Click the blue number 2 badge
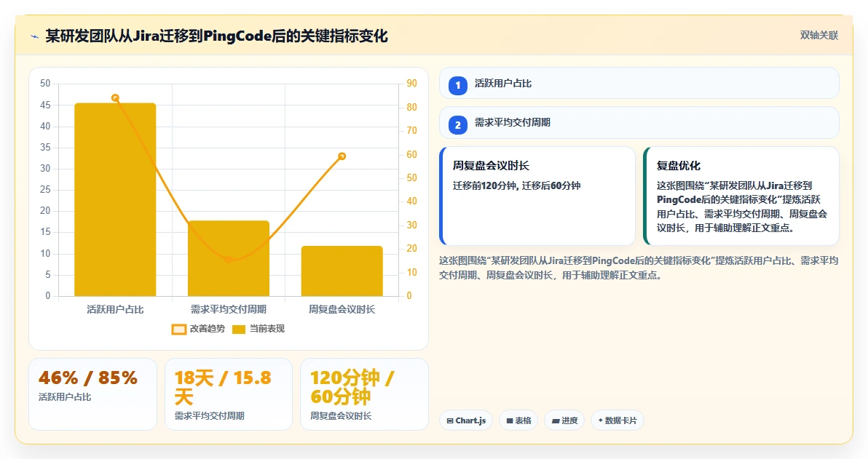Image resolution: width=868 pixels, height=459 pixels. coord(458,125)
